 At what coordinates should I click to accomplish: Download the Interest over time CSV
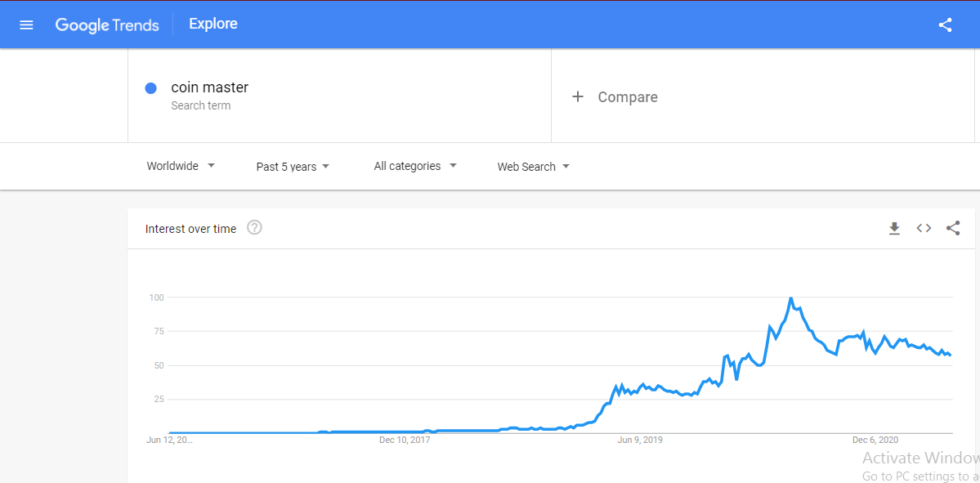point(894,228)
